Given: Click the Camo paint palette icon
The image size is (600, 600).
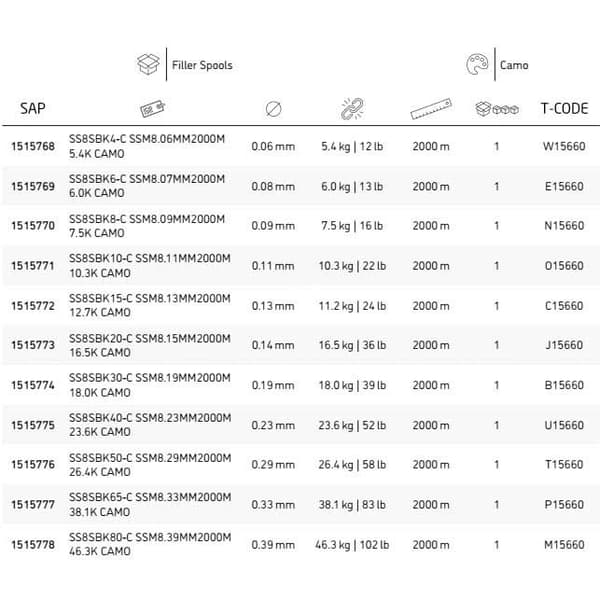Looking at the screenshot, I should click(477, 64).
